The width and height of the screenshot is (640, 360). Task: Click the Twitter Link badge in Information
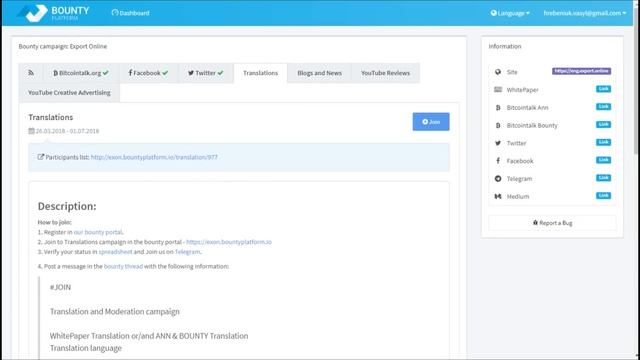tap(603, 142)
